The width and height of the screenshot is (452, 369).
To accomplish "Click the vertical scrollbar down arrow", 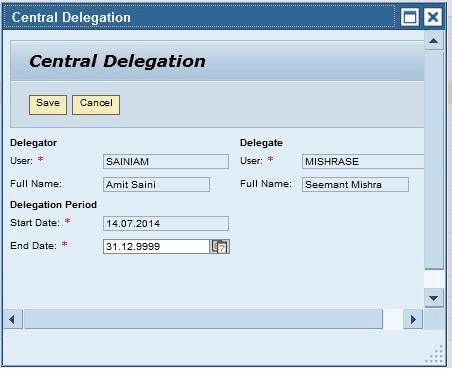I will (433, 298).
